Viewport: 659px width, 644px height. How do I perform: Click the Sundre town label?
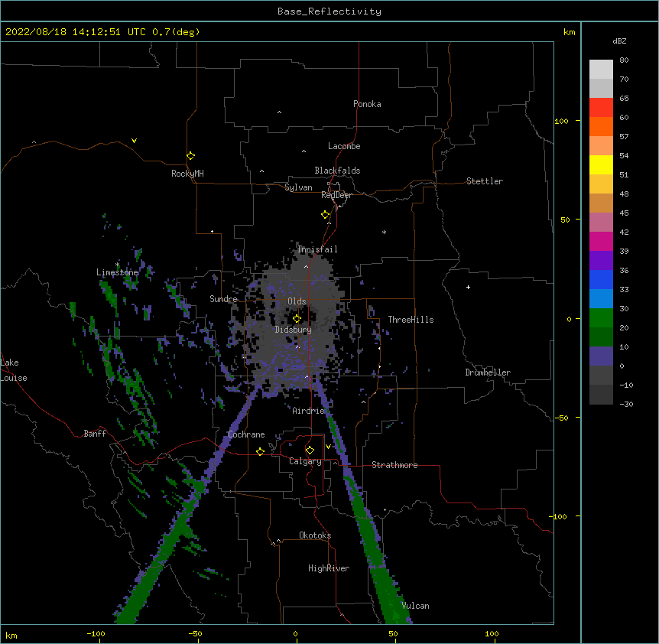pos(223,299)
